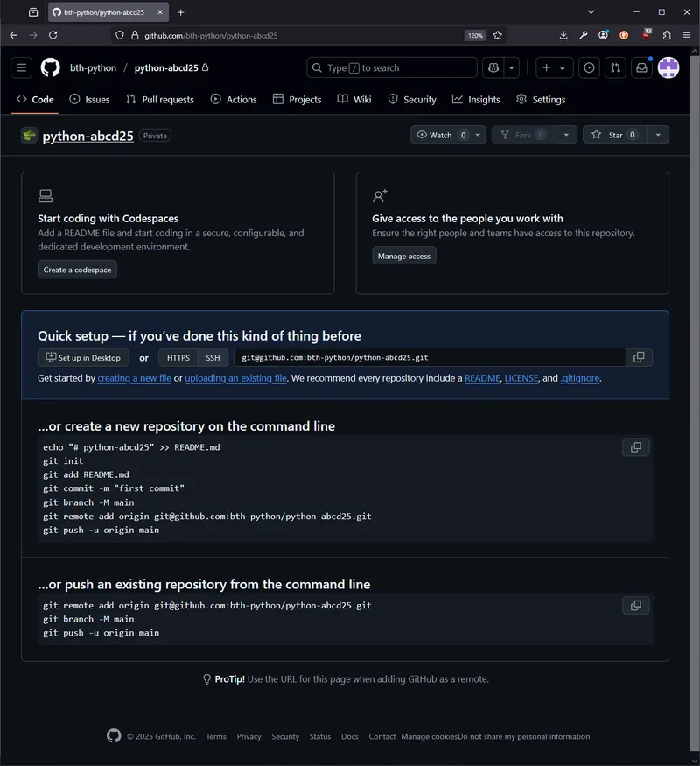The height and width of the screenshot is (766, 700).
Task: Expand the Star lists dropdown arrow
Action: [x=658, y=135]
